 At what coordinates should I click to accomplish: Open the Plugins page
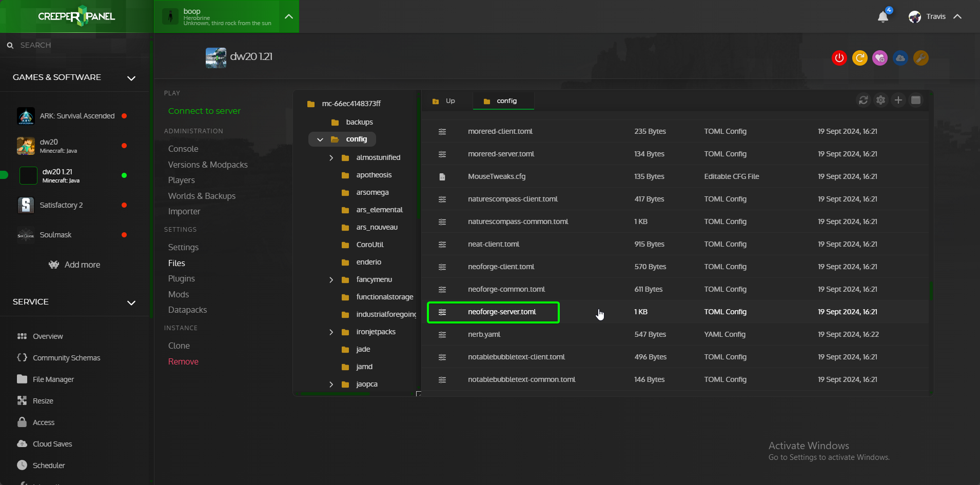(182, 278)
